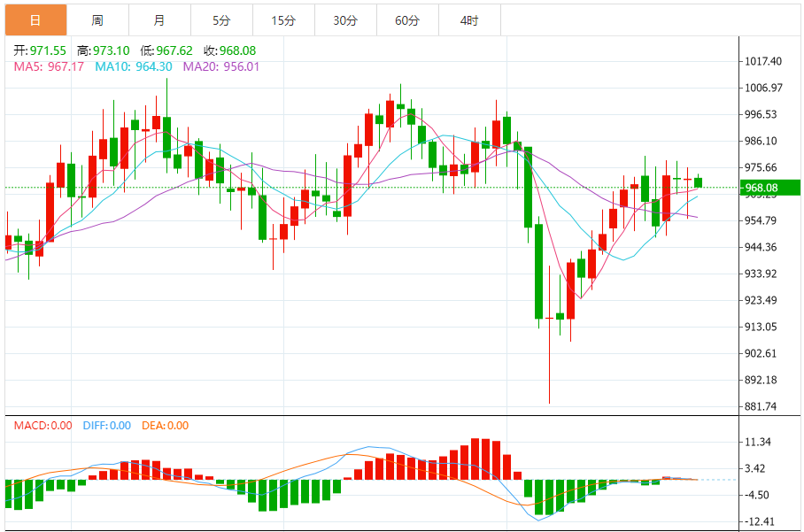Click the MACD:0.00 label
The height and width of the screenshot is (532, 804).
(43, 426)
